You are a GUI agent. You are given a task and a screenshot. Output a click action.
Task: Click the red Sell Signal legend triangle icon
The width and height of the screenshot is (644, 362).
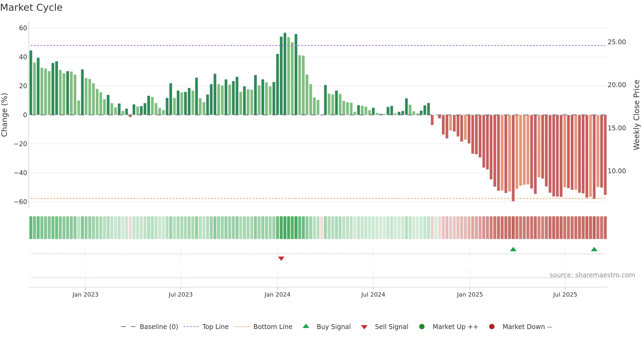coord(364,327)
